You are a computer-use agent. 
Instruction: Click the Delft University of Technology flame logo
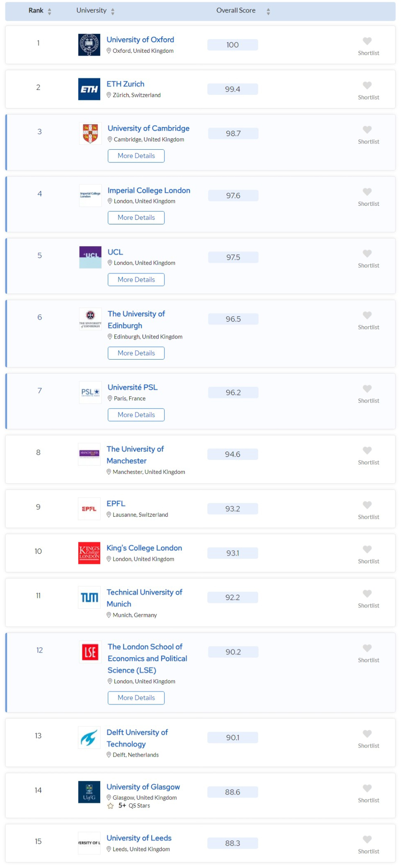click(89, 738)
